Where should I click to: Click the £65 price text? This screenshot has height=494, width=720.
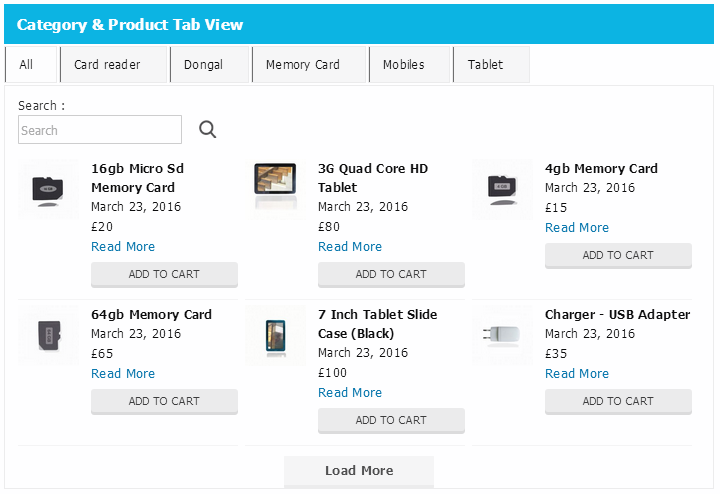[102, 354]
